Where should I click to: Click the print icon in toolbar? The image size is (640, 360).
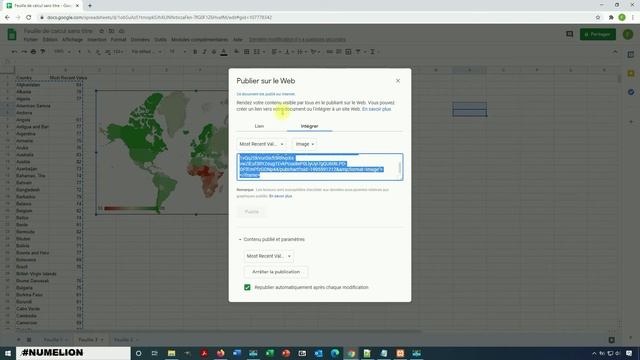[33, 52]
